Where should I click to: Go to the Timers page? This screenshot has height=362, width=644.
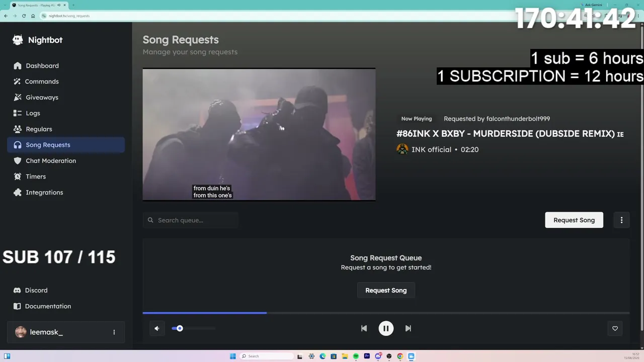pyautogui.click(x=66, y=176)
